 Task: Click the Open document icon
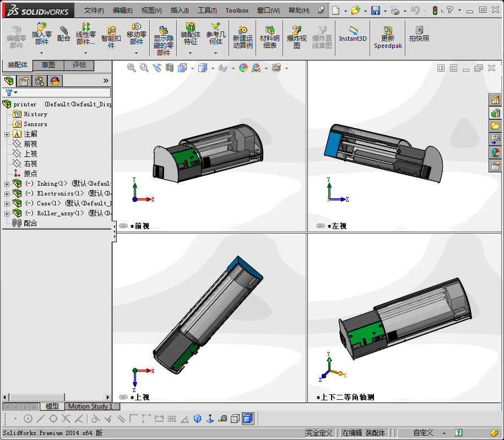(355, 10)
